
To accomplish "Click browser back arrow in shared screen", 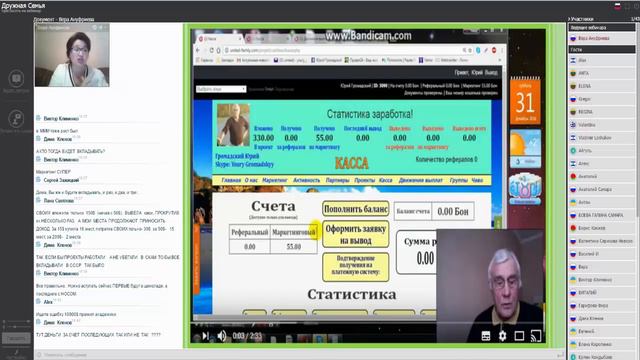I will 198,50.
